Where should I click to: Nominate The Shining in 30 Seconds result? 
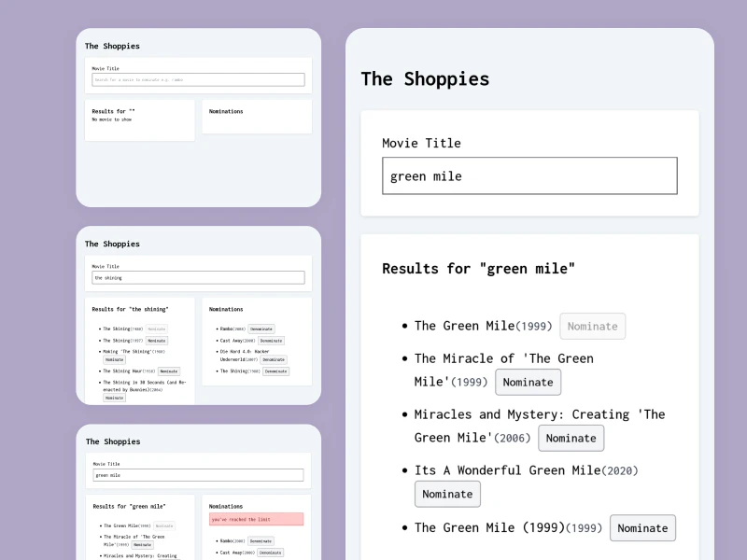pos(114,398)
